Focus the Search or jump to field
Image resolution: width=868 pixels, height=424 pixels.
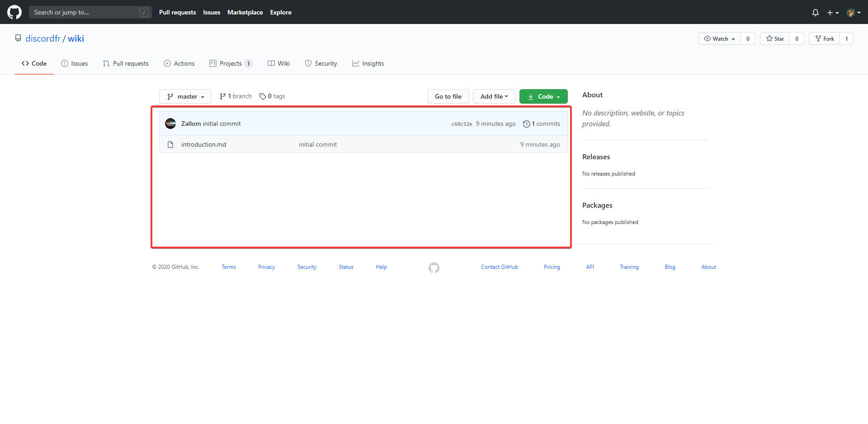(90, 12)
